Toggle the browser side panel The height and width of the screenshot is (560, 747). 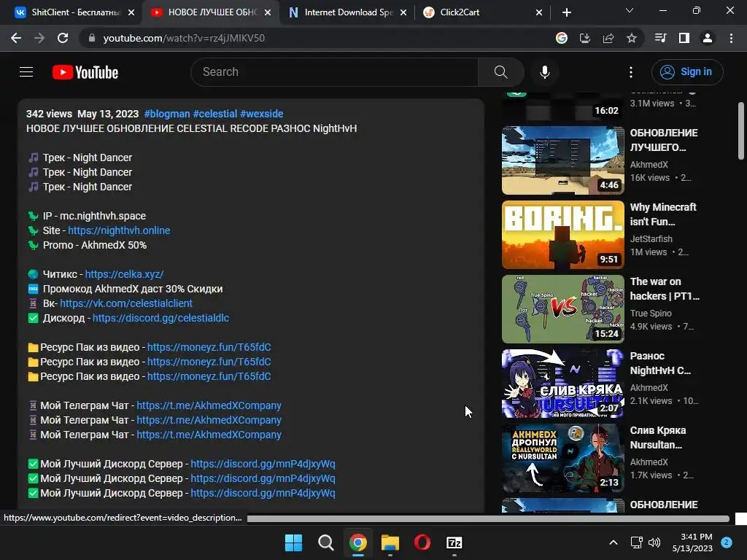[684, 38]
